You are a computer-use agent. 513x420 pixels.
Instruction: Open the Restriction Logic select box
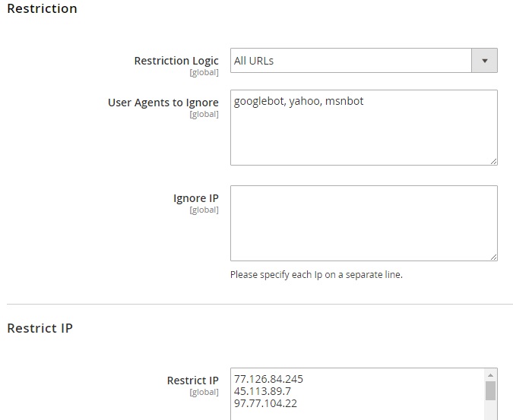click(x=351, y=61)
